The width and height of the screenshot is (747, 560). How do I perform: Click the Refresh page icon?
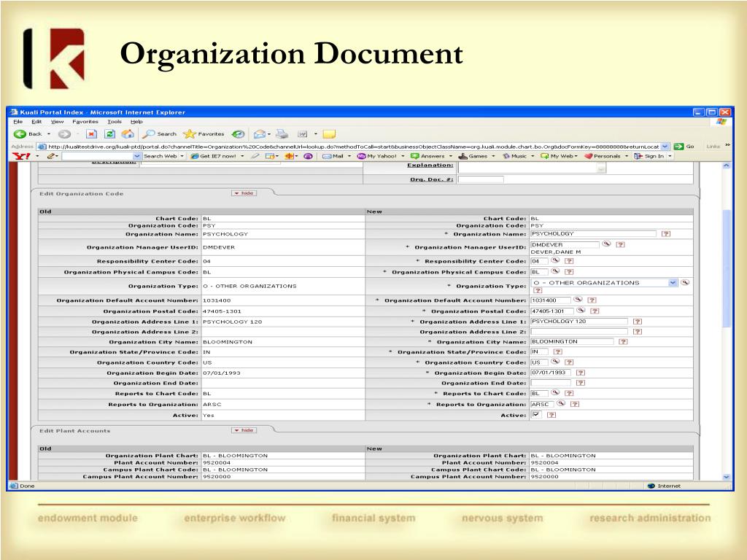109,134
